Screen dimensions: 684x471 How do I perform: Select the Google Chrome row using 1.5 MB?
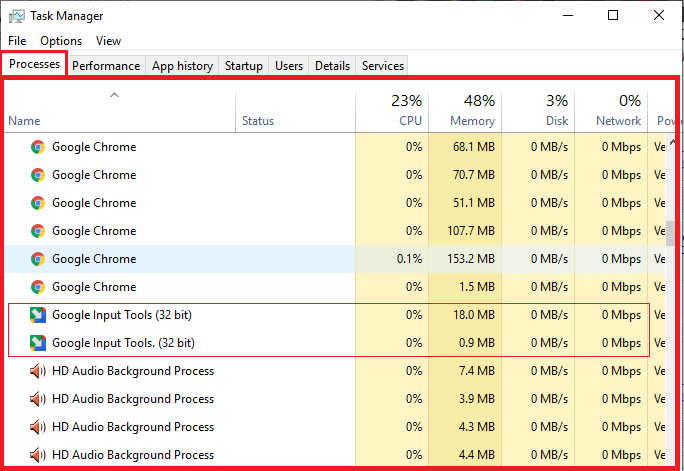tap(335, 287)
